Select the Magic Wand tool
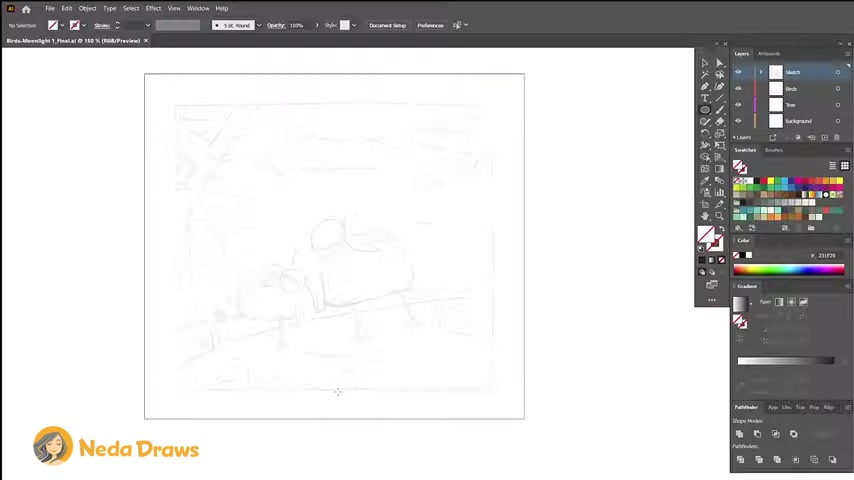 (705, 75)
